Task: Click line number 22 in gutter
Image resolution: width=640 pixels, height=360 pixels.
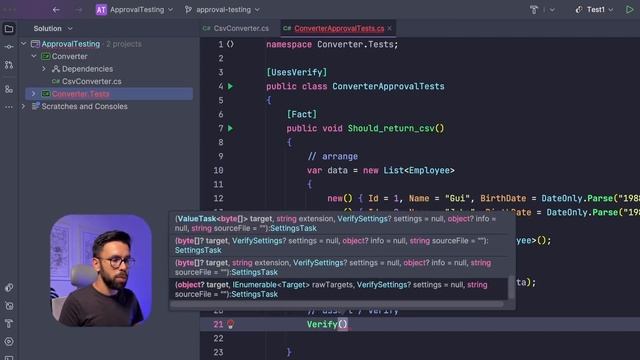Action: [x=218, y=338]
